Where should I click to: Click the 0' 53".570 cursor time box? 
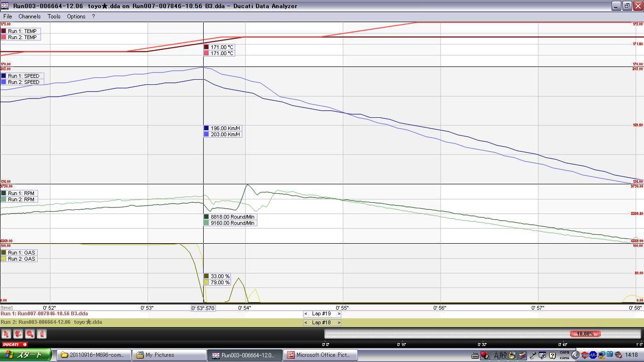point(203,308)
